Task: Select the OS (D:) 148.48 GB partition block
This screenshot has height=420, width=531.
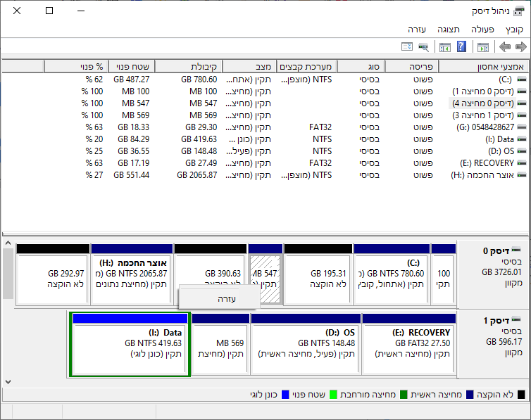Action: [306, 344]
